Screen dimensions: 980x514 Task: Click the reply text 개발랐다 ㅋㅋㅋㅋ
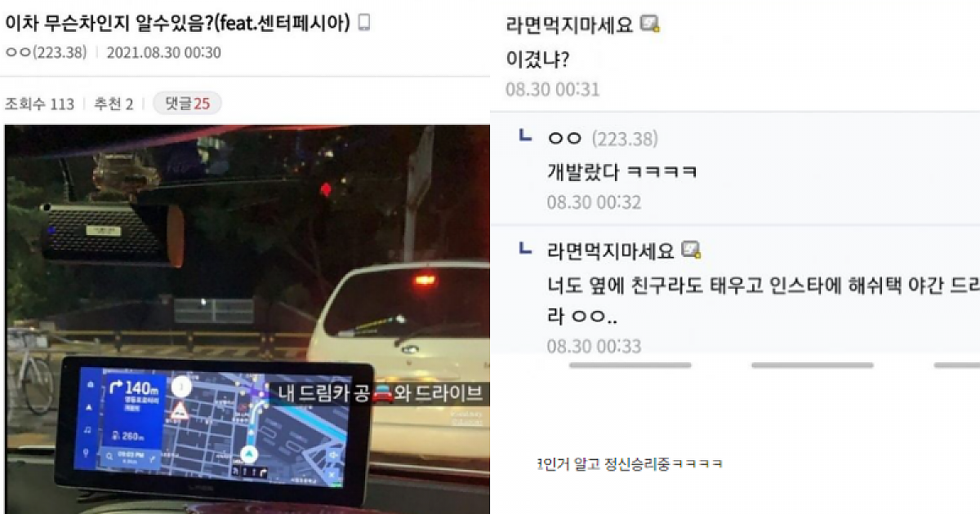[x=621, y=172]
